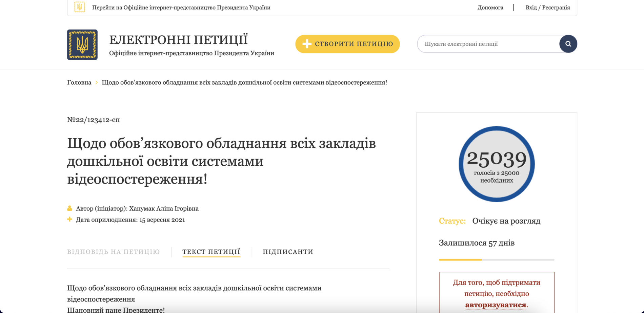Click the magnifier search button
The width and height of the screenshot is (644, 313).
tap(568, 44)
